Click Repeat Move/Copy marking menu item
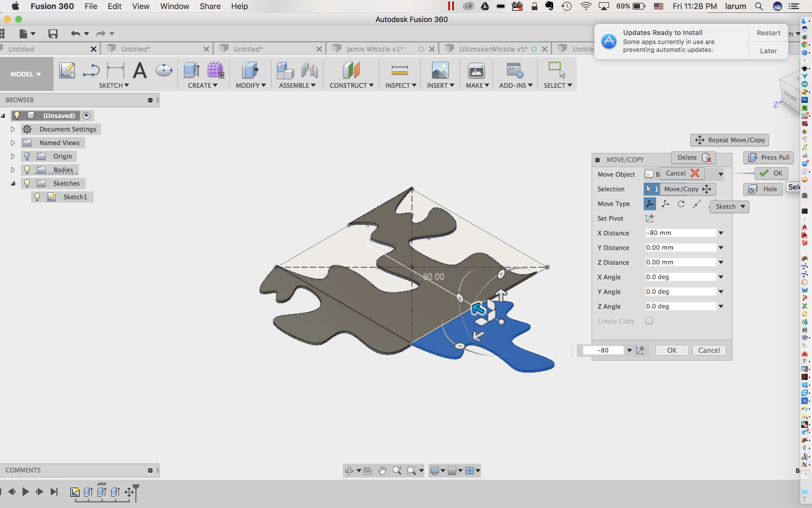The width and height of the screenshot is (812, 508). [730, 140]
